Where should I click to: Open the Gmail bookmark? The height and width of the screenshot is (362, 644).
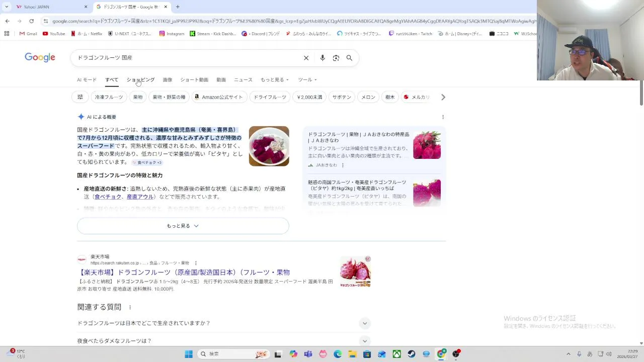click(x=28, y=34)
